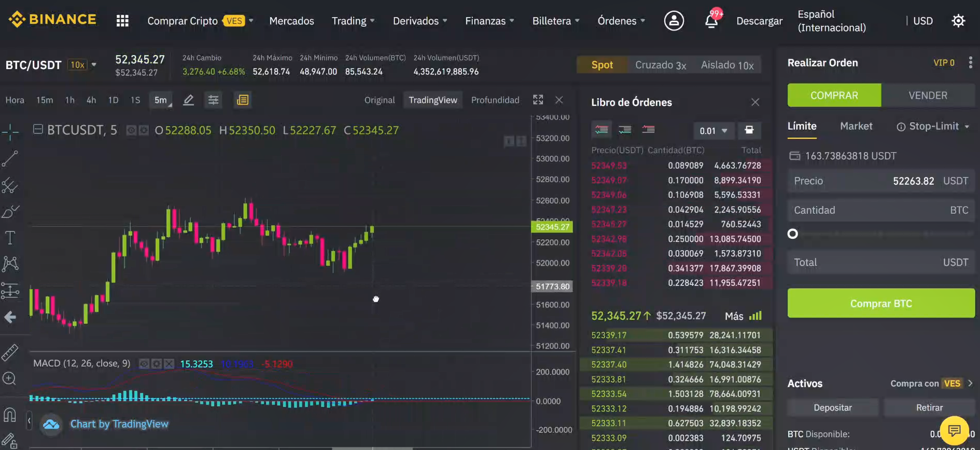
Task: Click the Comprar BTC button
Action: click(x=881, y=304)
